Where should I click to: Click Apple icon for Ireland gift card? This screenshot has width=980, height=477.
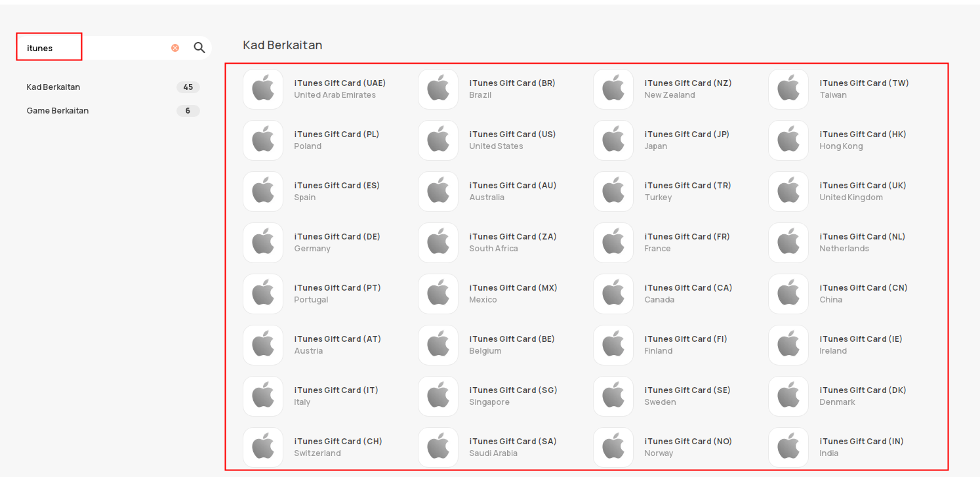[x=788, y=345]
